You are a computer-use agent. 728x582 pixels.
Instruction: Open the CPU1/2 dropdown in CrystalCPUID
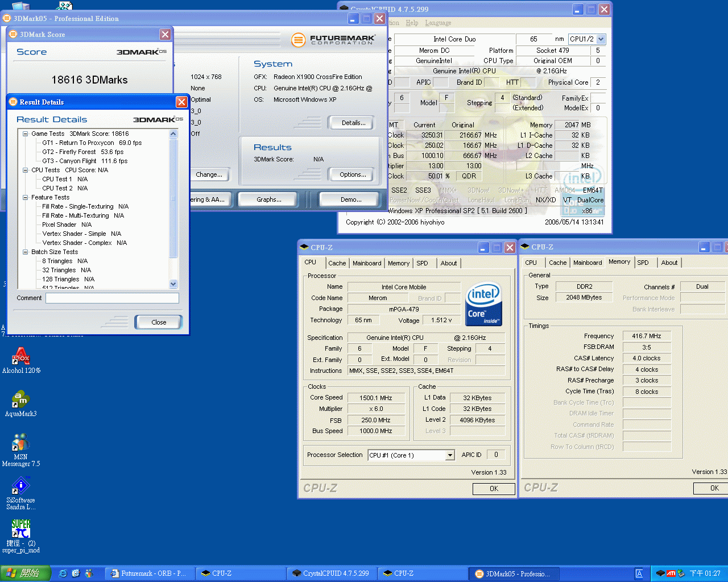[601, 39]
